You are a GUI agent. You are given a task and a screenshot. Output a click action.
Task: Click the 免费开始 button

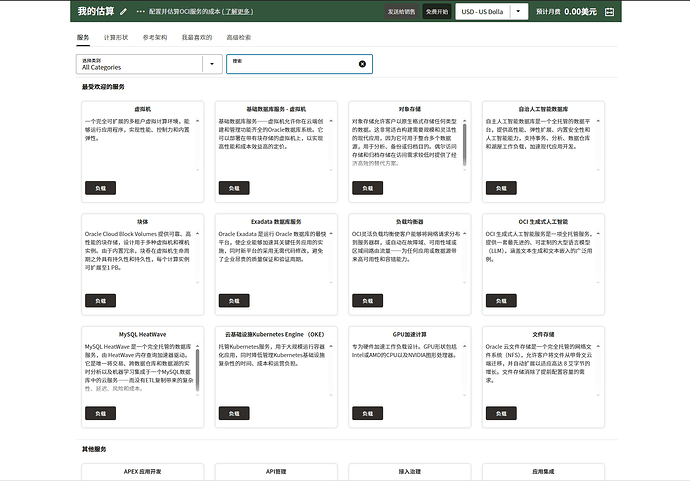(437, 12)
